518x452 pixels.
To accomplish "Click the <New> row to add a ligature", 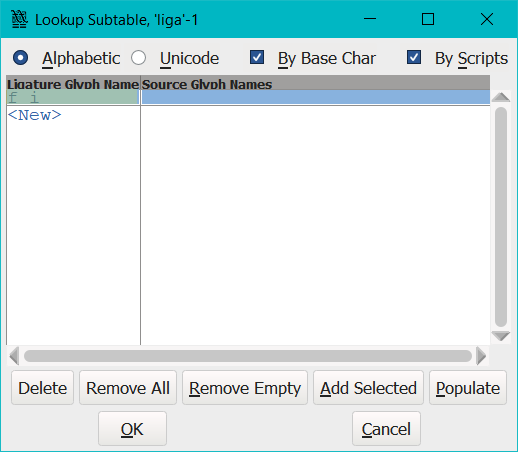I will click(x=35, y=115).
